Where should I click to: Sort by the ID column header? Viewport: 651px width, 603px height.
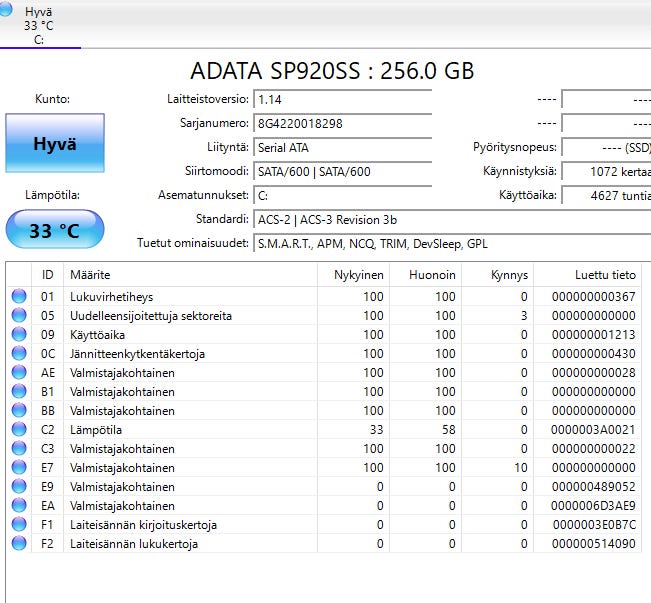click(47, 274)
